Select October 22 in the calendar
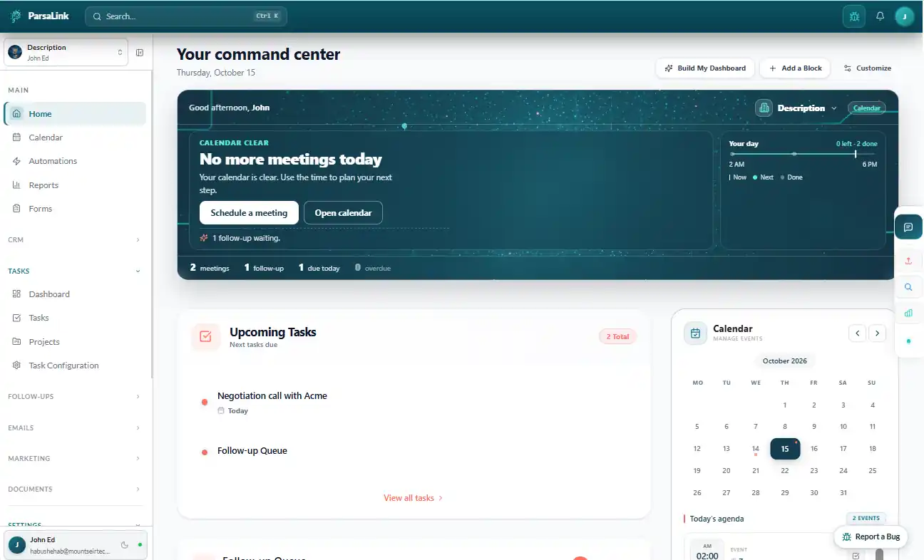924x560 pixels. tap(784, 470)
